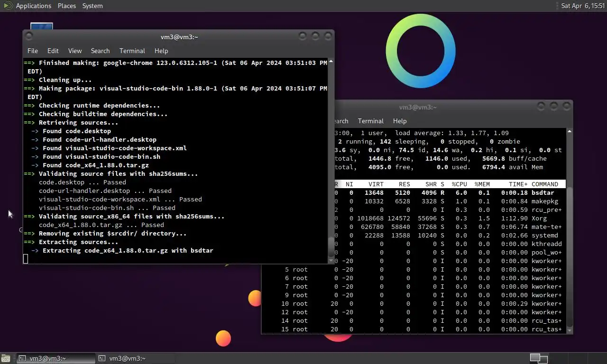
Task: Click the scroll-down arrow in front terminal
Action: pos(331,260)
